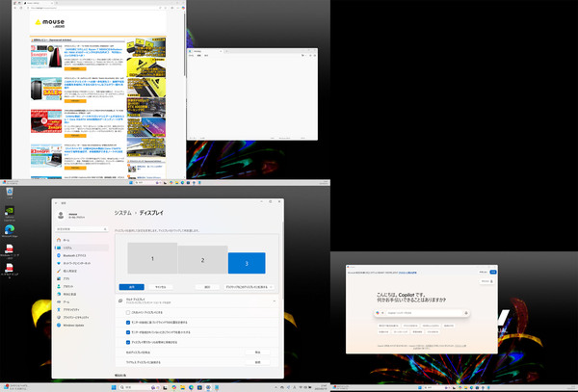The width and height of the screenshot is (578, 392).
Task: Click the 識別 identify button
Action: tap(207, 287)
